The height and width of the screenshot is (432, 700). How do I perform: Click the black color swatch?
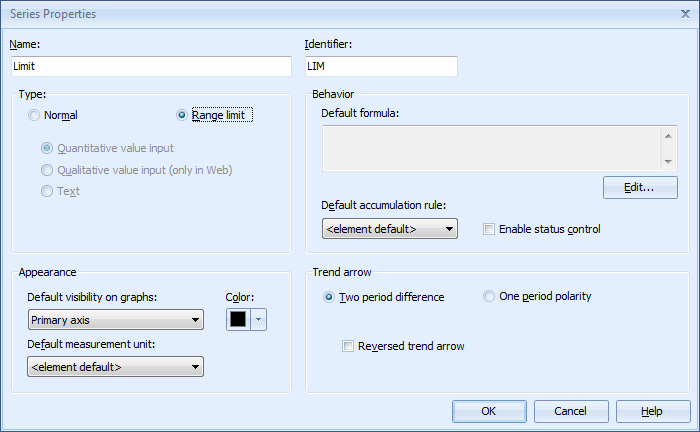pos(238,319)
